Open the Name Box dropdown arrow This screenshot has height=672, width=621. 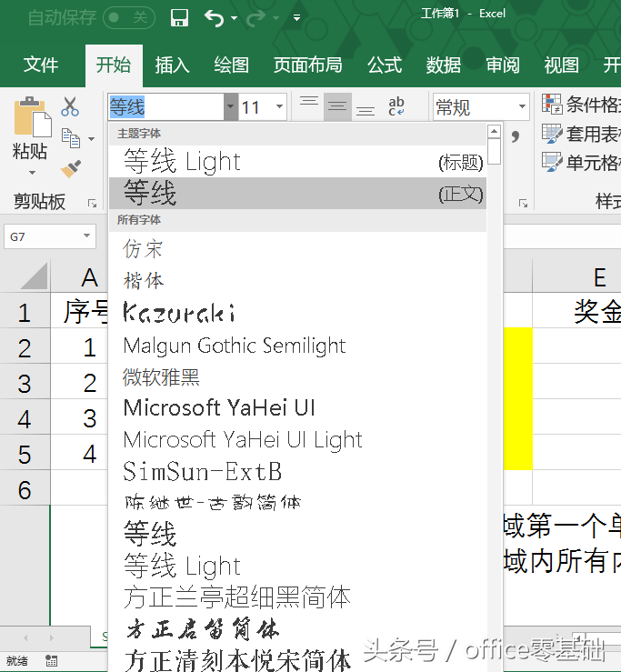click(86, 236)
